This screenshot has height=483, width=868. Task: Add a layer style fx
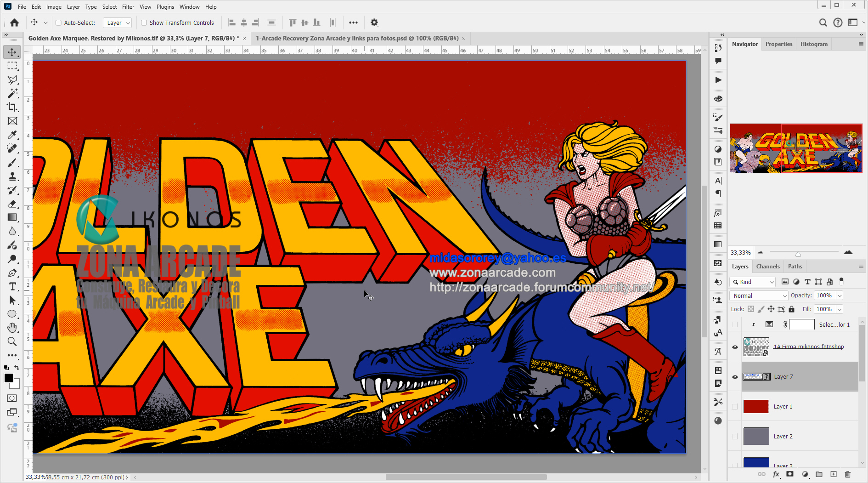tap(776, 474)
